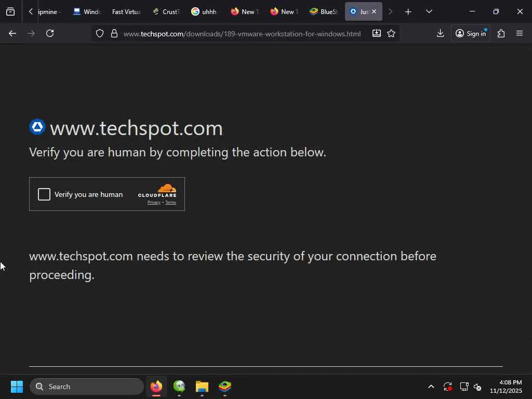Bookmark this page with the star icon
Screen dimensions: 532x399
point(391,33)
